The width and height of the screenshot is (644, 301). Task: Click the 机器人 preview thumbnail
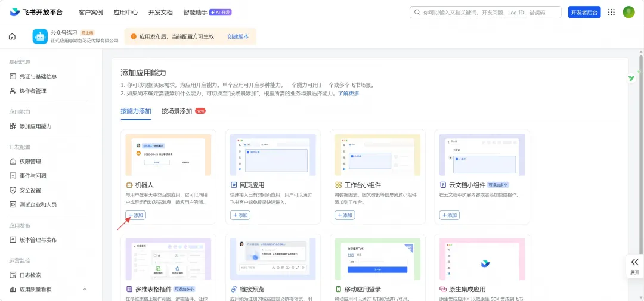(168, 155)
